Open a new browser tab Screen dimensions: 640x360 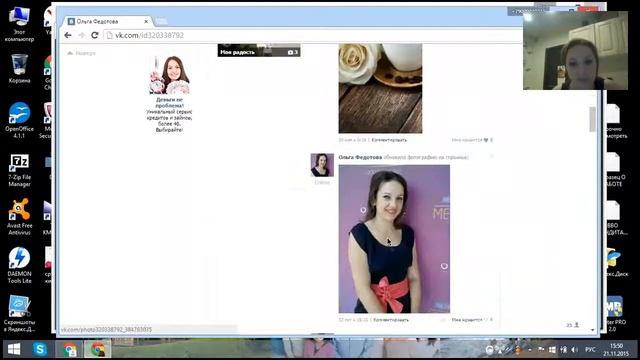click(162, 21)
